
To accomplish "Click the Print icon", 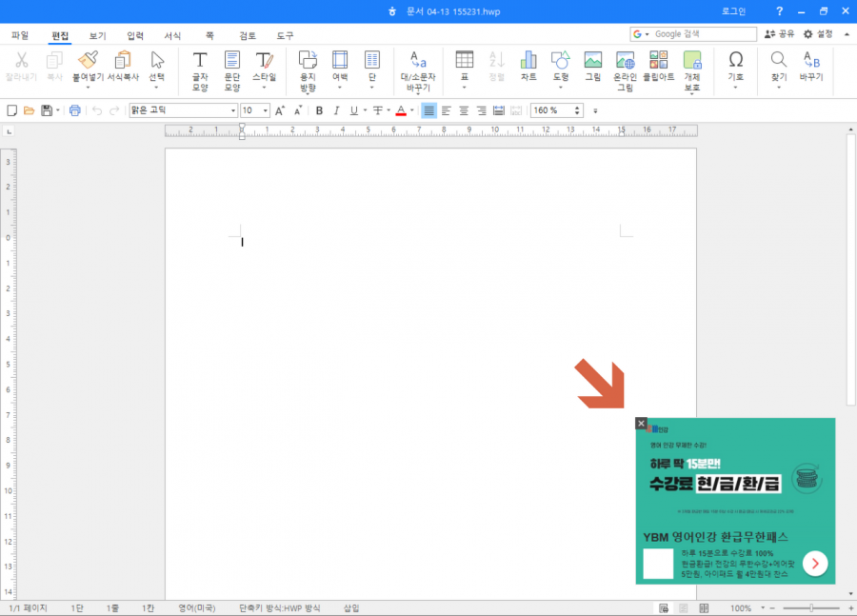I will [75, 110].
